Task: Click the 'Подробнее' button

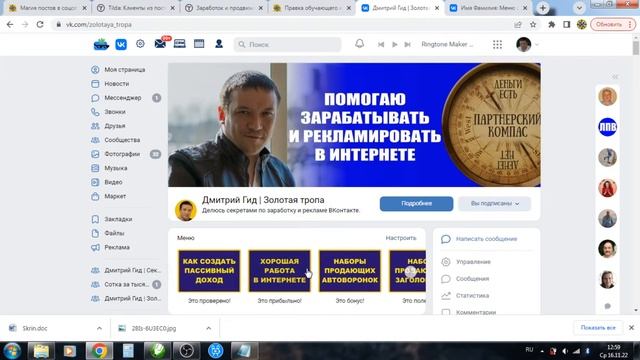Action: [x=416, y=203]
